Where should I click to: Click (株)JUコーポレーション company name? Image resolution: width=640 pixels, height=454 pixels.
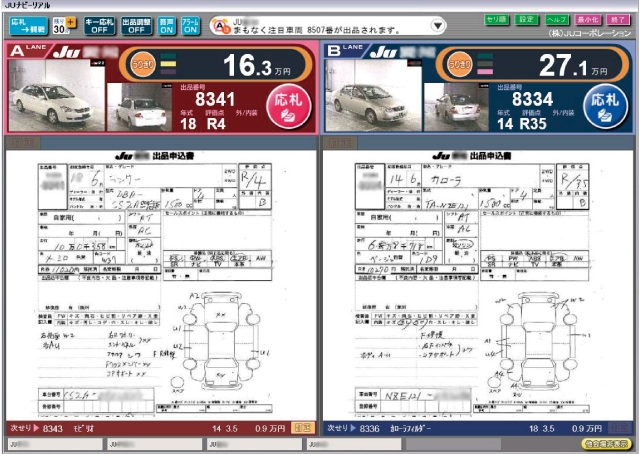pyautogui.click(x=589, y=33)
